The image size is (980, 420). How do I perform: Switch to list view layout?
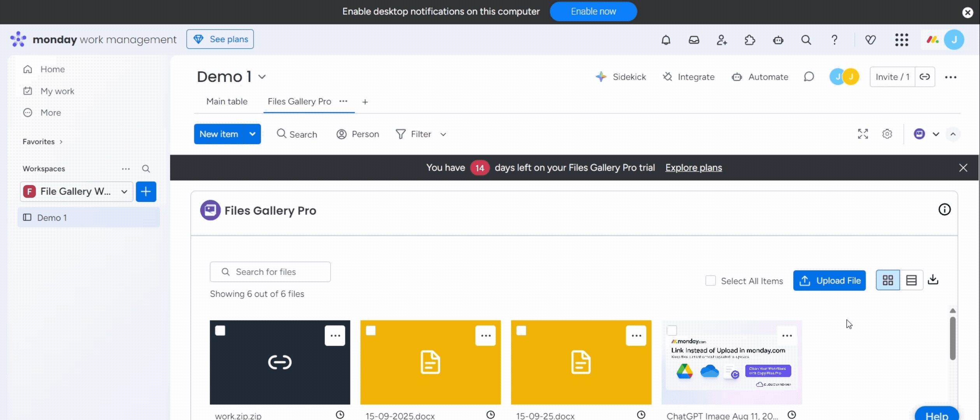[911, 280]
